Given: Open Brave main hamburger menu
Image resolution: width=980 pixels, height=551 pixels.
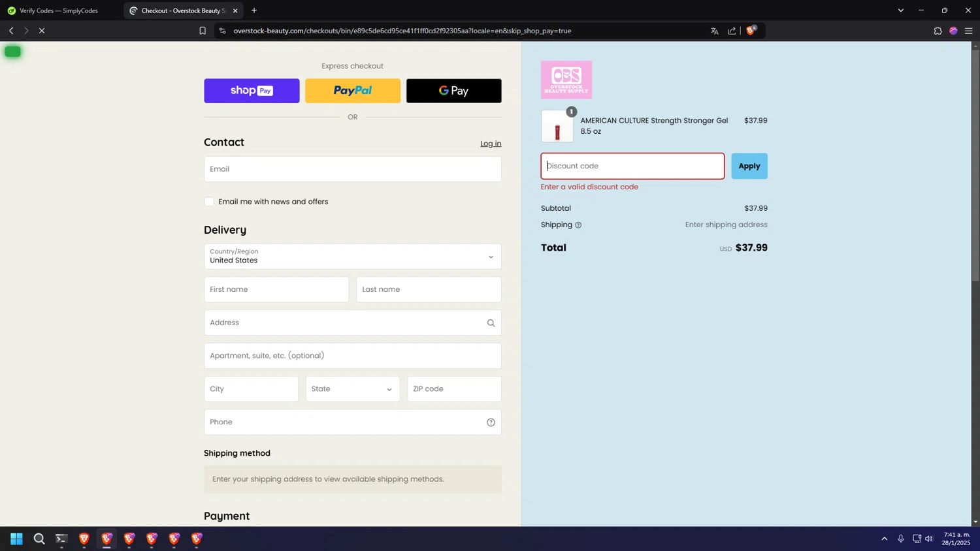Looking at the screenshot, I should pos(969,31).
